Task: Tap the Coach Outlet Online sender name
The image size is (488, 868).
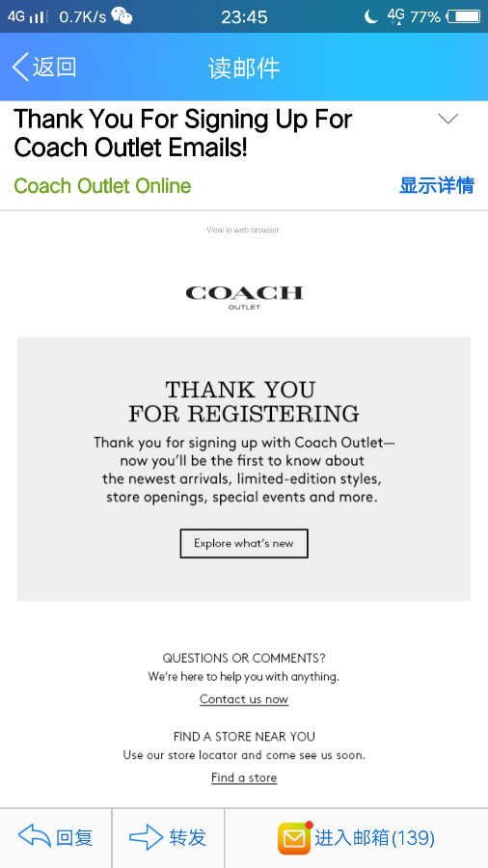Action: click(x=102, y=186)
